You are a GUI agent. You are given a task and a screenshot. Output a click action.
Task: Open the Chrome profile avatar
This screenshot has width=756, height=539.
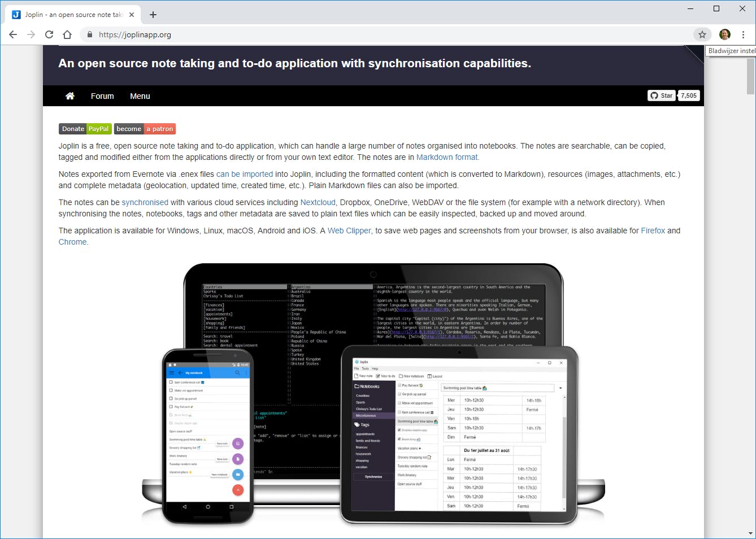(x=725, y=34)
